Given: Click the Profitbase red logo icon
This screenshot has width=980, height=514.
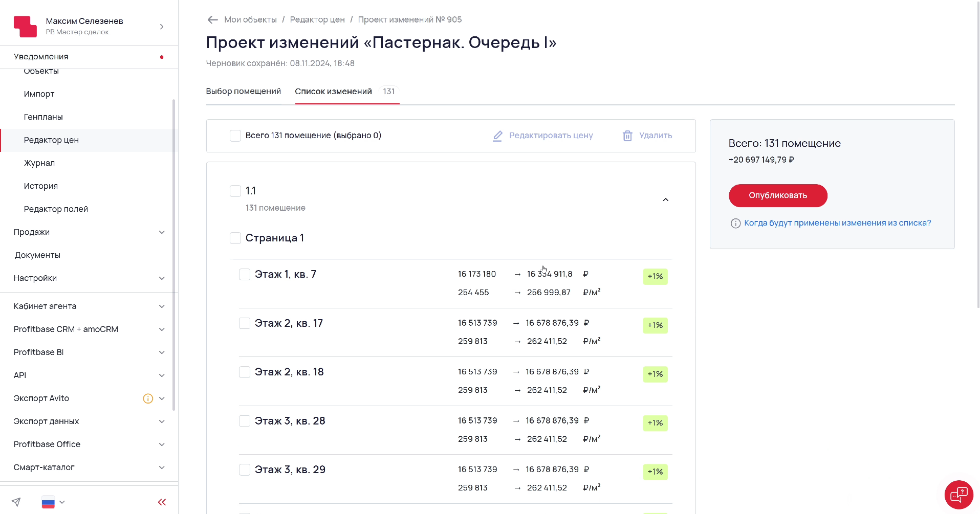Looking at the screenshot, I should click(25, 26).
